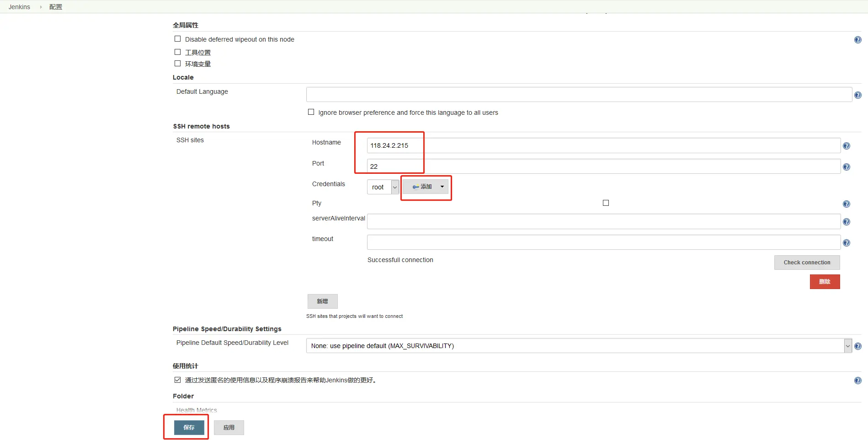Open Credentials root dropdown
Image resolution: width=868 pixels, height=440 pixels.
coord(383,187)
